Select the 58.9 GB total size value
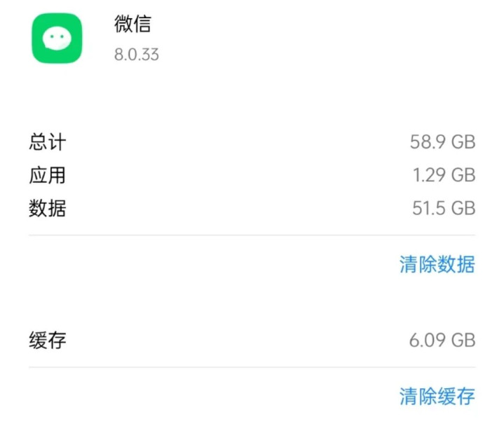Image resolution: width=504 pixels, height=426 pixels. pyautogui.click(x=442, y=142)
